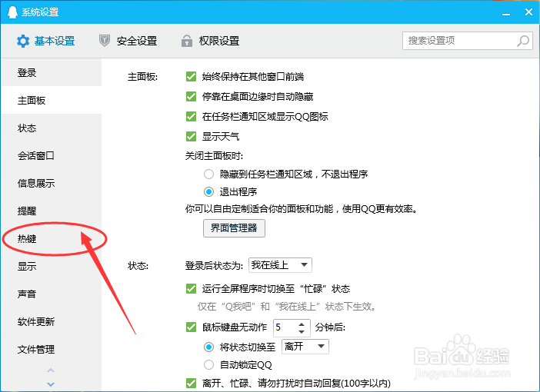540x392 pixels.
Task: Click the shield icon for 安全设置
Action: click(105, 41)
